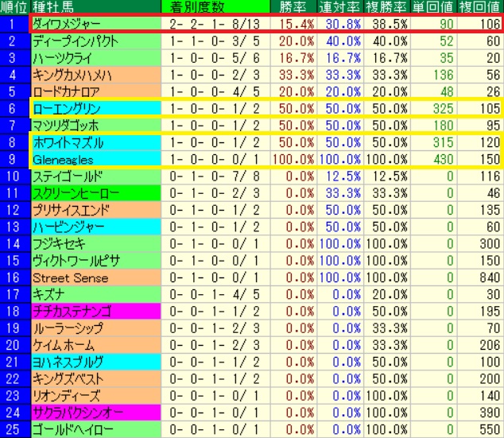This screenshot has width=504, height=438.
Task: Select the チチカステナンゴ sire name
Action: pos(72,312)
